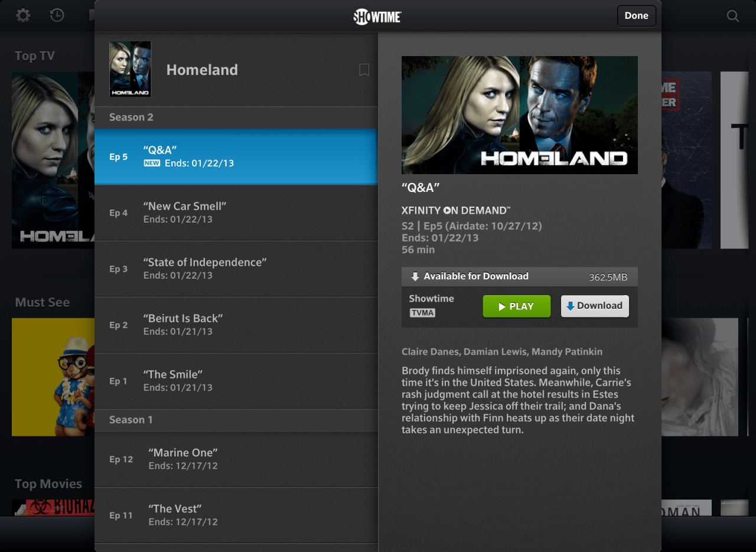This screenshot has height=552, width=756.
Task: Open Ep 2 Beirut Is Back
Action: [236, 325]
